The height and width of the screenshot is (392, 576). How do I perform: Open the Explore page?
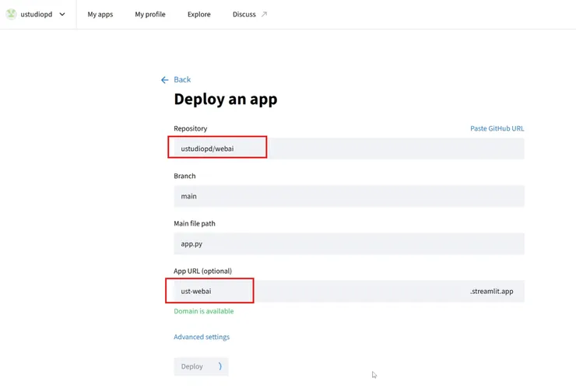(x=199, y=14)
